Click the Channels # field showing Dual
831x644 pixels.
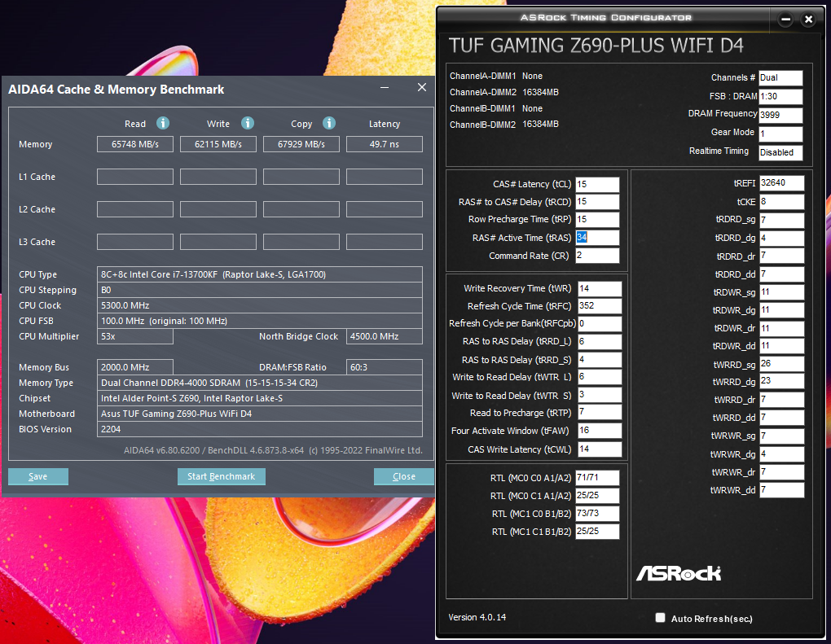coord(780,78)
